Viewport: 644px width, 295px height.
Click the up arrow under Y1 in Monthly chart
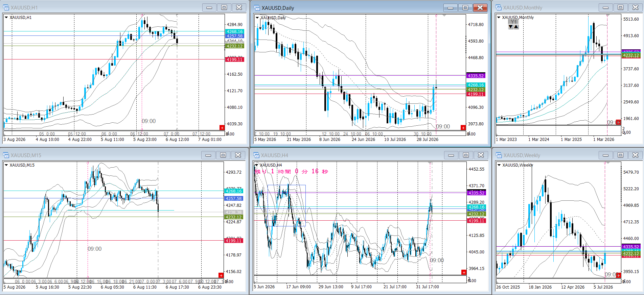[x=516, y=27]
